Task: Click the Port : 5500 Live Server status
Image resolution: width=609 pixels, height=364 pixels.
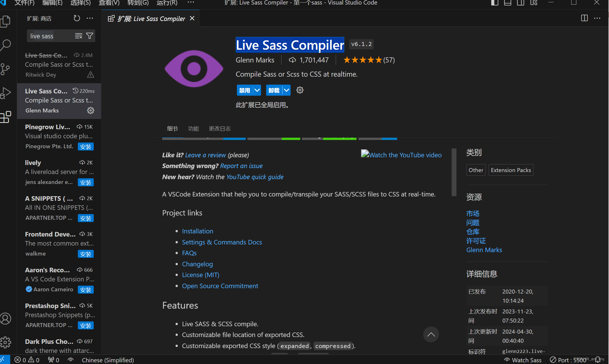Action: (x=568, y=360)
